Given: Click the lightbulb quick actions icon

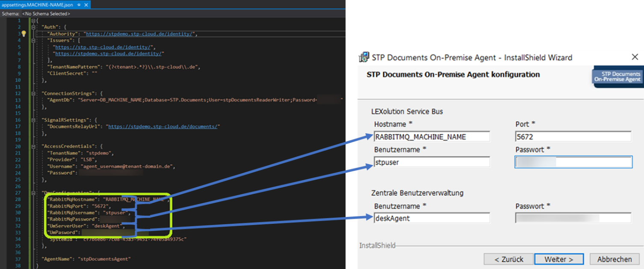Looking at the screenshot, I should click(x=24, y=34).
